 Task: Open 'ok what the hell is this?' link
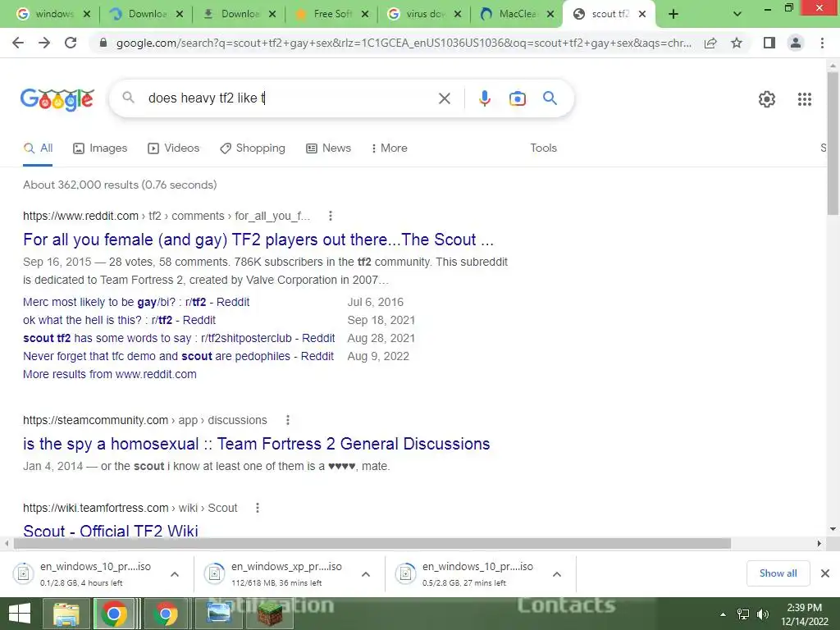click(x=119, y=321)
